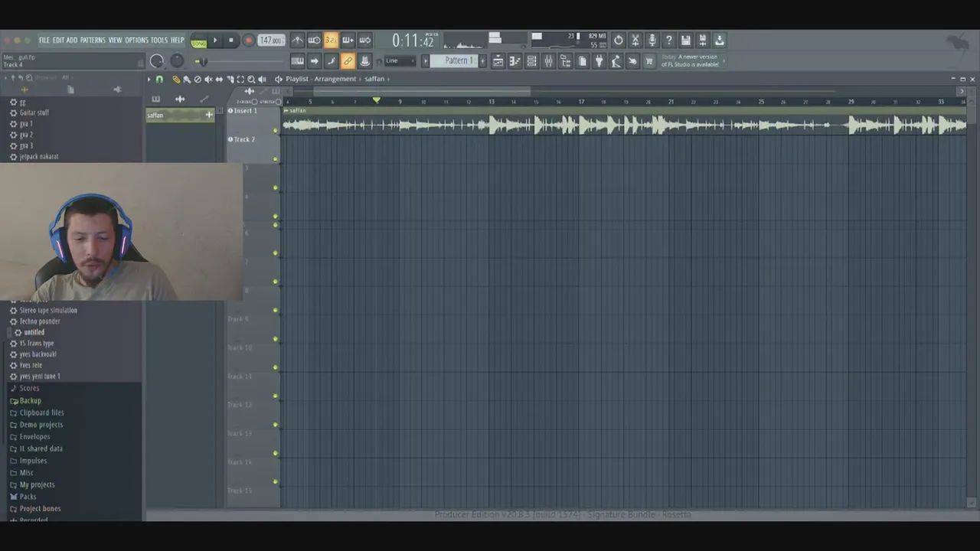Open the HELP menu

click(x=178, y=40)
